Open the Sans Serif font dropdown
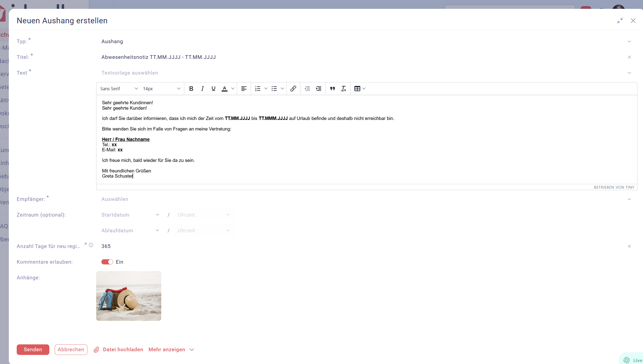Screen dimensions: 643x364 point(119,89)
